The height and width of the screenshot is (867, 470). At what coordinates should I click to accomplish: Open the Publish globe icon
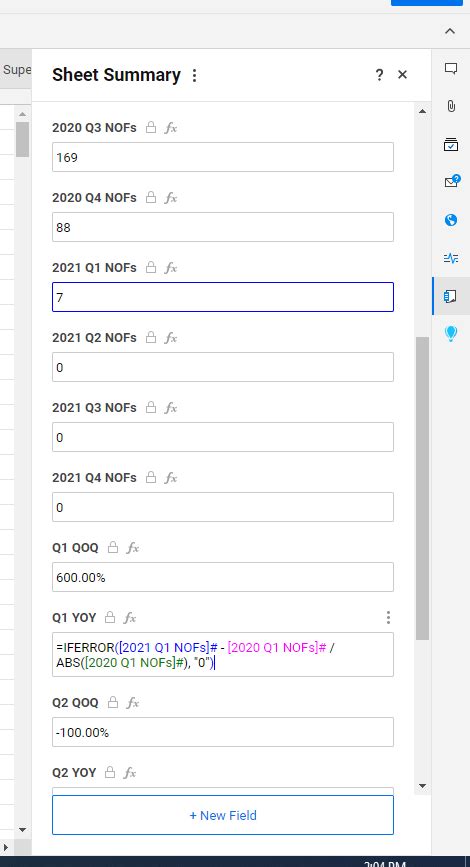tap(451, 220)
